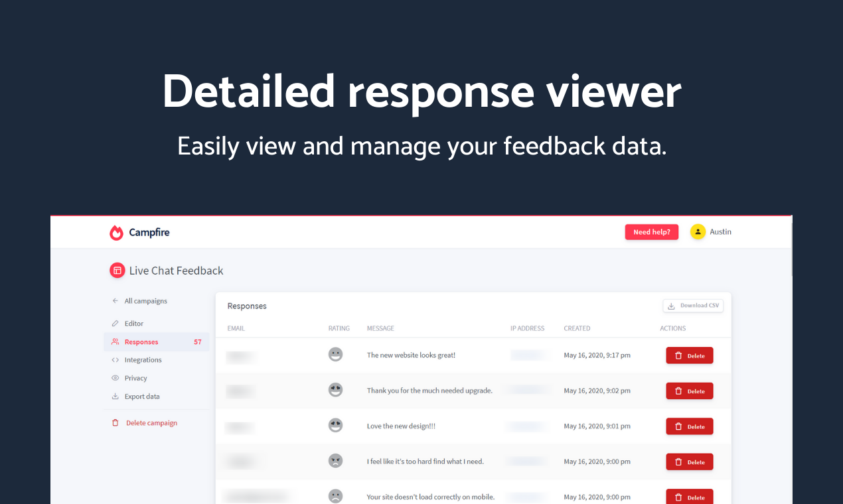Open the Integrations menu item
Viewport: 843px width, 504px height.
click(x=143, y=360)
